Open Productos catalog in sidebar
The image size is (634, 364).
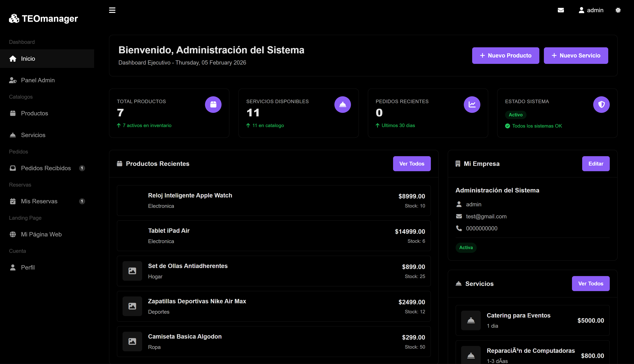[34, 113]
